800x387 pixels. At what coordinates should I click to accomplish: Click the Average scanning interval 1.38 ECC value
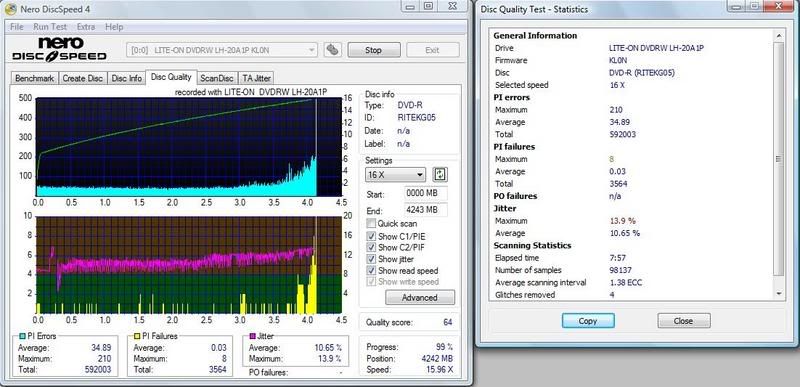click(x=626, y=282)
